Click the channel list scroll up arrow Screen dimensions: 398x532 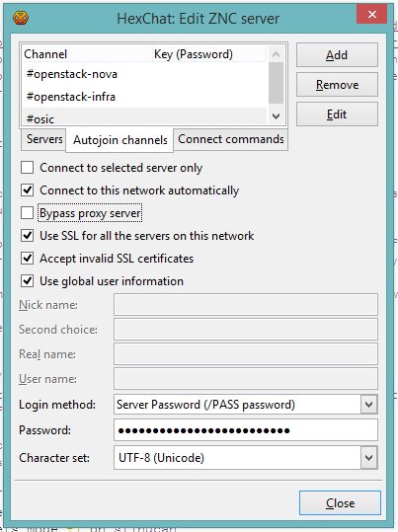(277, 54)
